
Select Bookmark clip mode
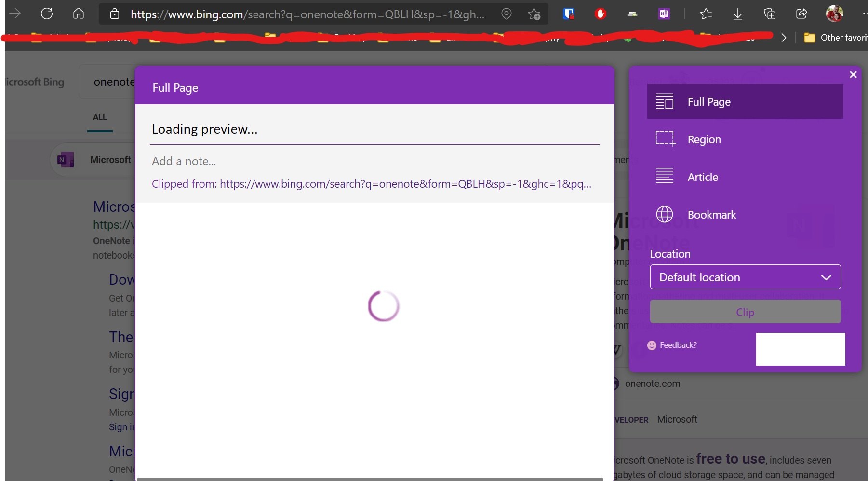coord(745,214)
